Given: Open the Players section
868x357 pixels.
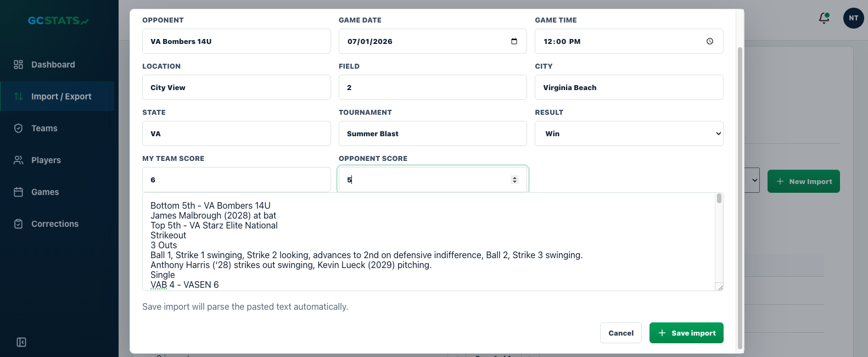Looking at the screenshot, I should point(57,160).
